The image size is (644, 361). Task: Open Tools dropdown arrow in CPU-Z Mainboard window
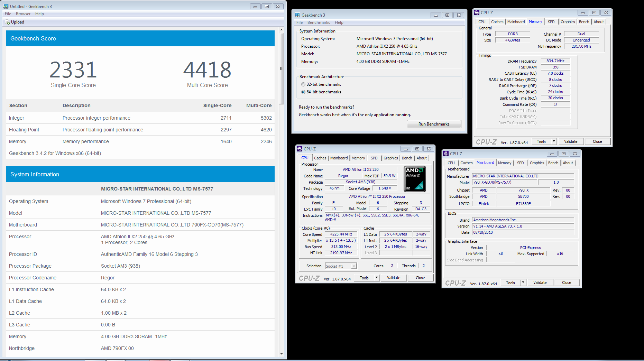(x=523, y=283)
